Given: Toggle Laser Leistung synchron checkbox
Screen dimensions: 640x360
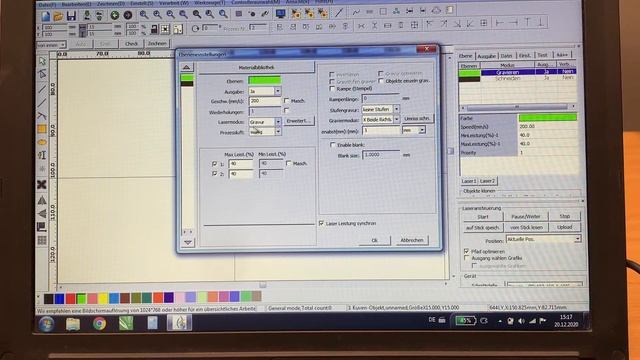Looking at the screenshot, I should [x=321, y=223].
